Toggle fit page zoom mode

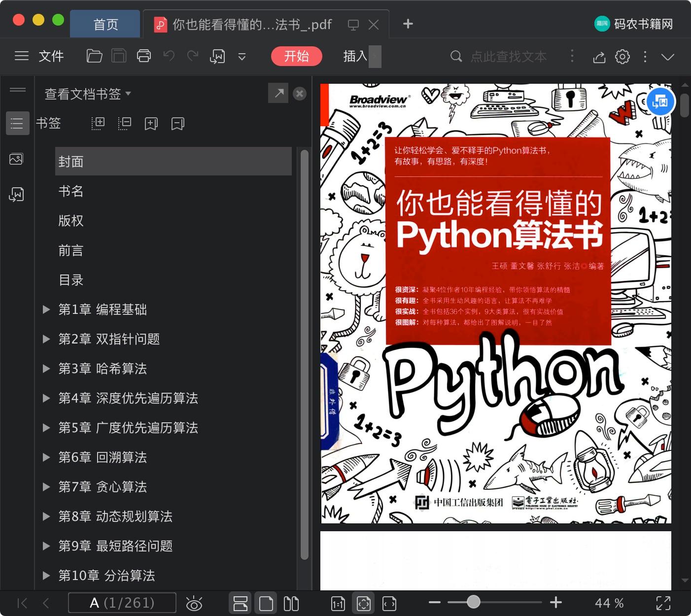point(364,603)
